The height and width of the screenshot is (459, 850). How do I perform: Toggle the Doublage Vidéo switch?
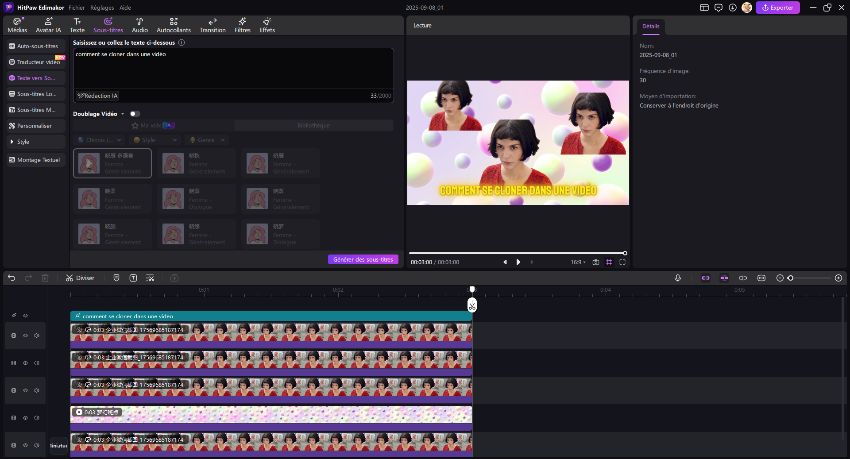click(134, 114)
